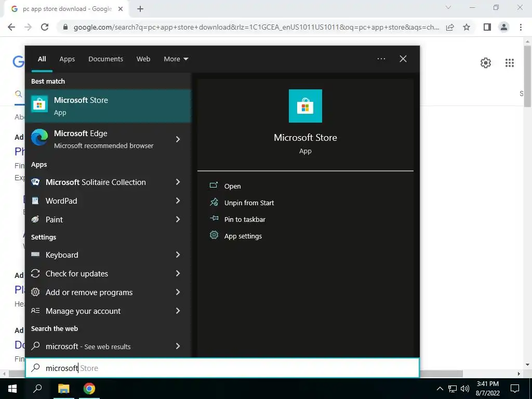Click the taskbar search magnifier icon
Viewport: 532px width, 399px height.
(37, 389)
